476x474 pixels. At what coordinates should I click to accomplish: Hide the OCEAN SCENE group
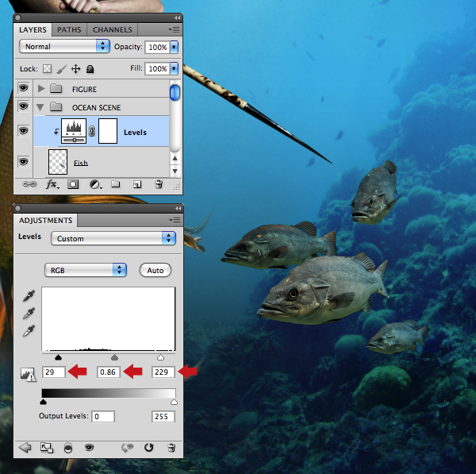click(x=23, y=106)
